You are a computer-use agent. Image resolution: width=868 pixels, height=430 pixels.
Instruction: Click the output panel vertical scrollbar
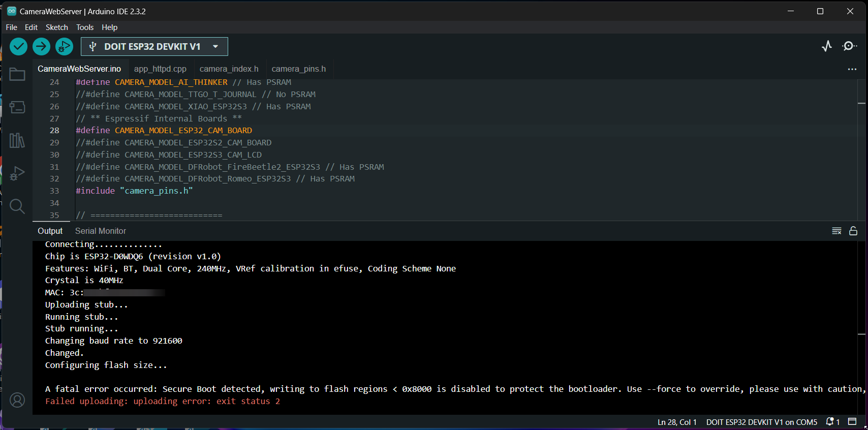point(861,328)
